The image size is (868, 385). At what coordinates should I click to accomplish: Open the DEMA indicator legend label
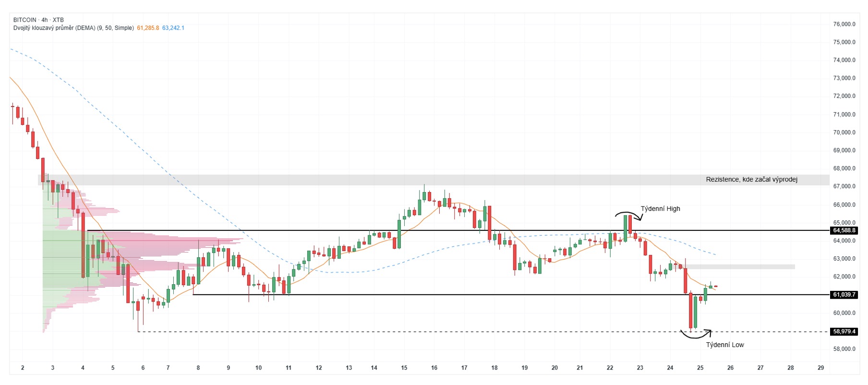(x=73, y=28)
